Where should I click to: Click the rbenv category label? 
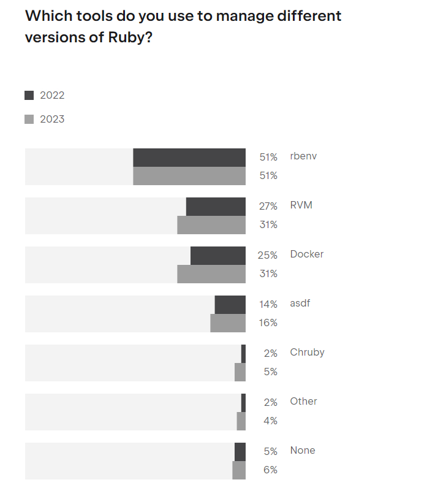[303, 156]
